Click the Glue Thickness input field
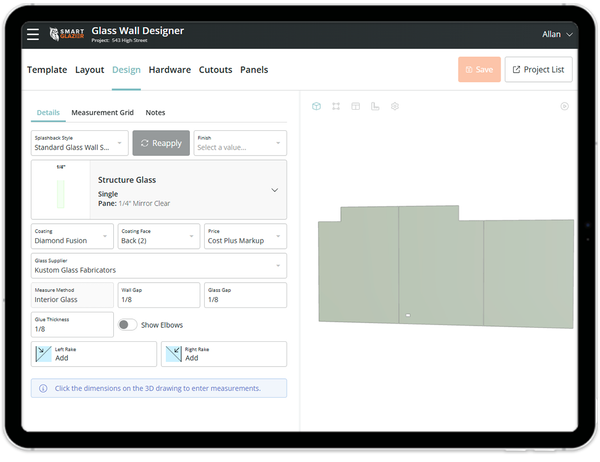Screen dimensions: 600x462 click(x=72, y=325)
